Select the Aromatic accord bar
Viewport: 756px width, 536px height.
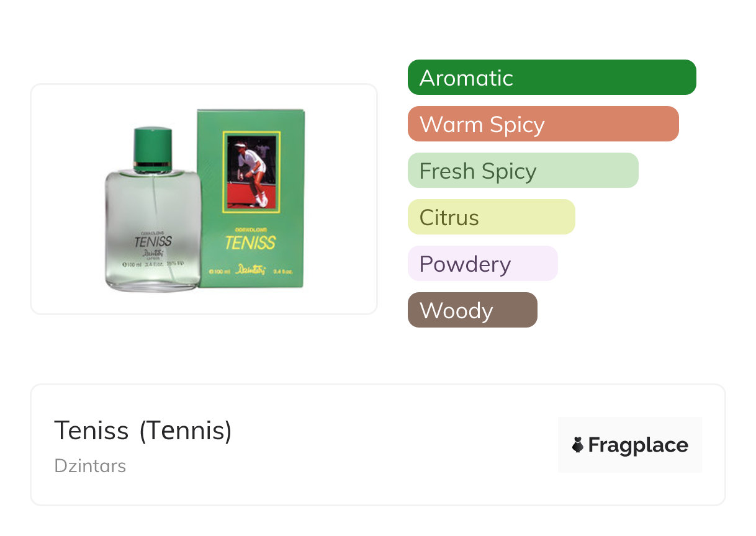point(551,78)
